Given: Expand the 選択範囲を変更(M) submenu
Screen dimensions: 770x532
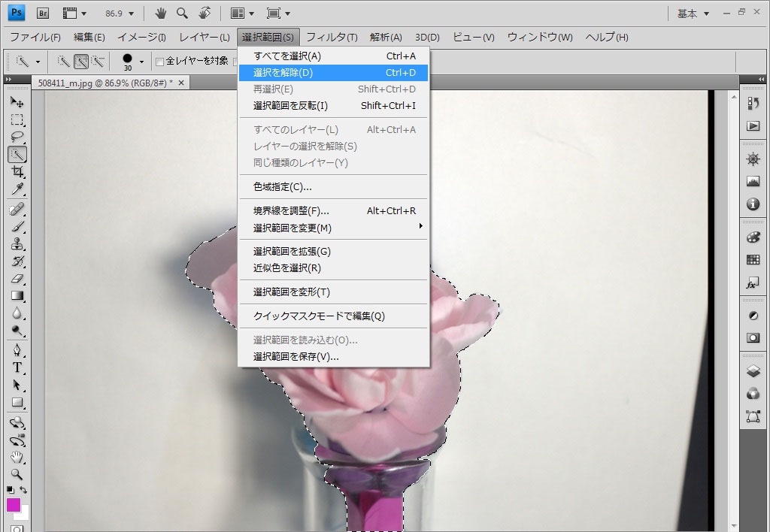Looking at the screenshot, I should (x=333, y=228).
